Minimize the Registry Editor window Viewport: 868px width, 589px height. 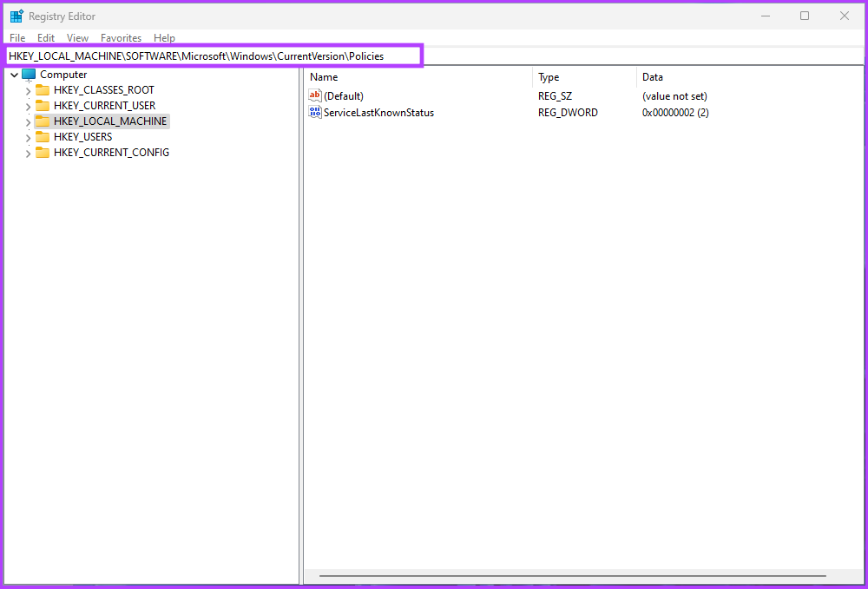766,16
